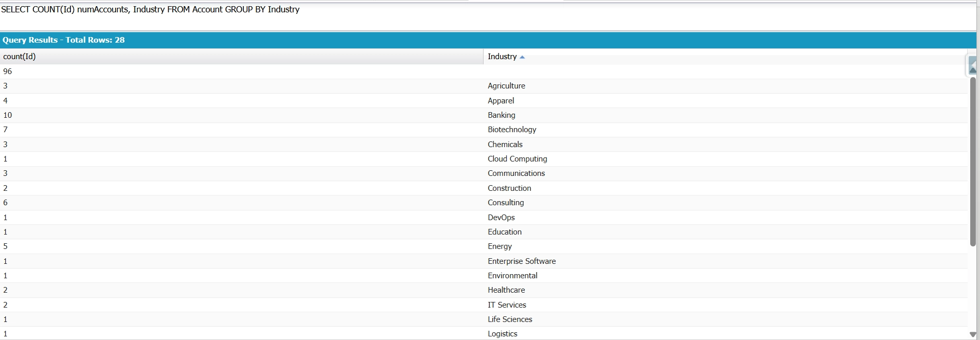Select the Enterprise Software industry cell
Viewport: 980px width, 340px height.
[522, 261]
